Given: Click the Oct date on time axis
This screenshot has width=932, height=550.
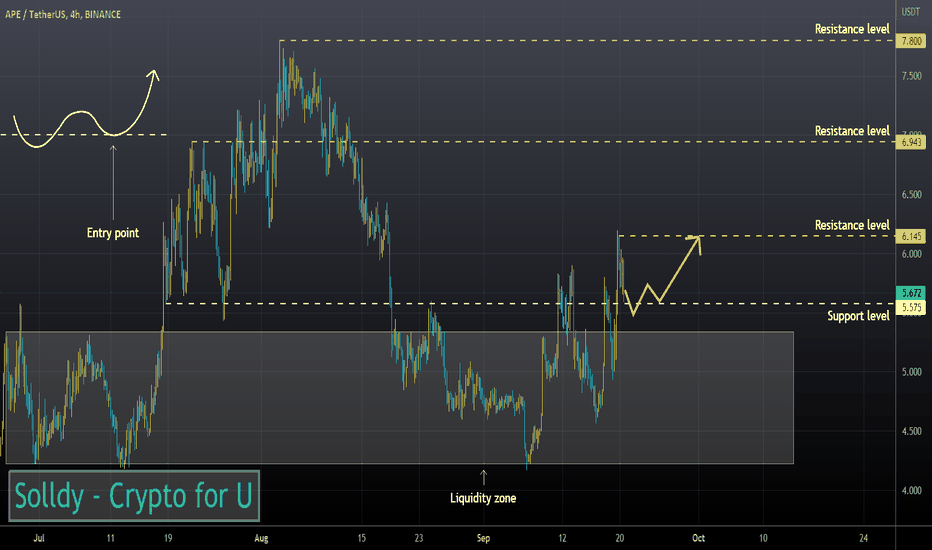Looking at the screenshot, I should click(x=698, y=538).
